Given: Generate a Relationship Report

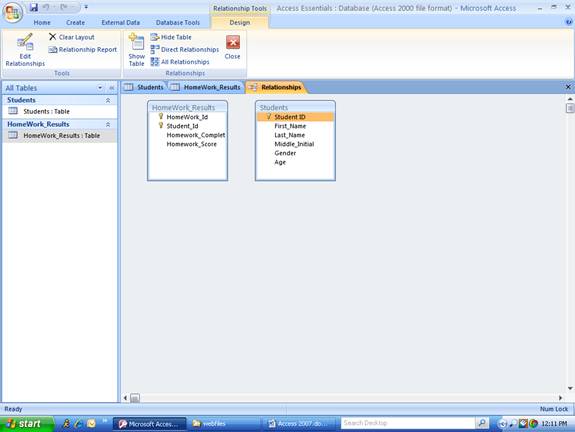Looking at the screenshot, I should [83, 50].
